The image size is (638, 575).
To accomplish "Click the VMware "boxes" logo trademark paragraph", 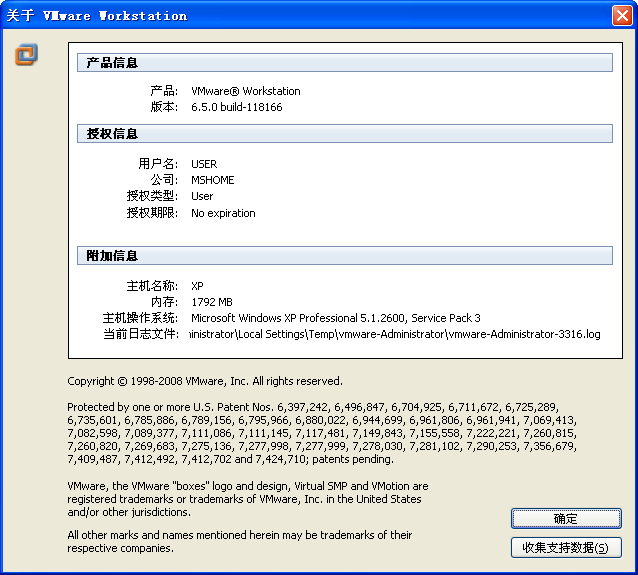I will [248, 499].
